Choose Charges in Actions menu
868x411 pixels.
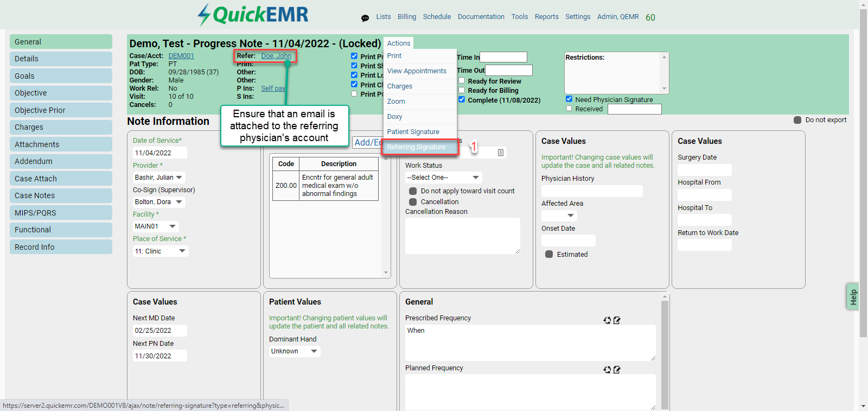click(x=420, y=86)
